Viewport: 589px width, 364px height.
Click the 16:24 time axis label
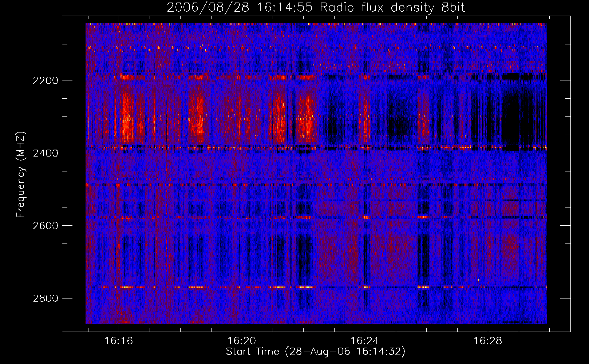pyautogui.click(x=365, y=341)
